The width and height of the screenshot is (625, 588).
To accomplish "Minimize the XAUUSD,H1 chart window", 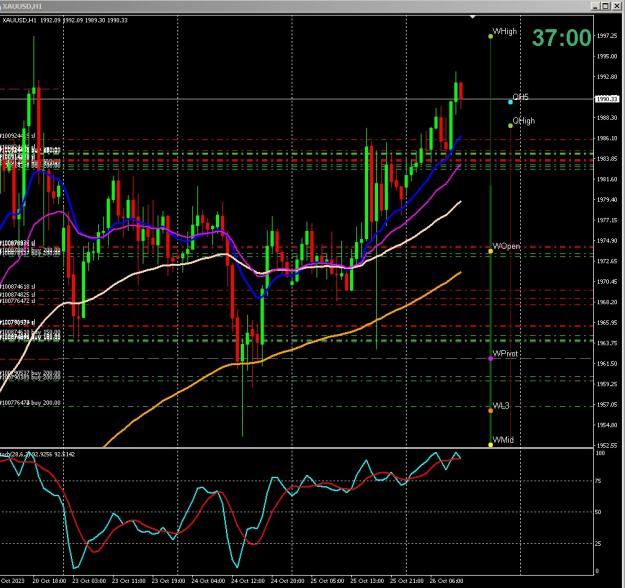I will (596, 6).
